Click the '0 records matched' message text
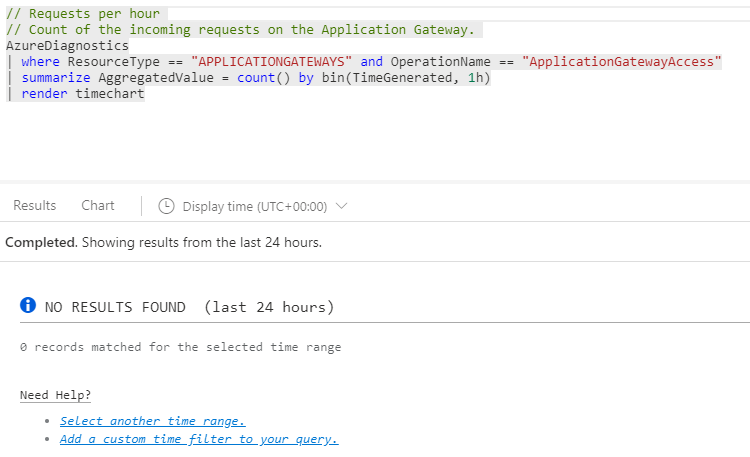Image resolution: width=750 pixels, height=457 pixels. [180, 347]
